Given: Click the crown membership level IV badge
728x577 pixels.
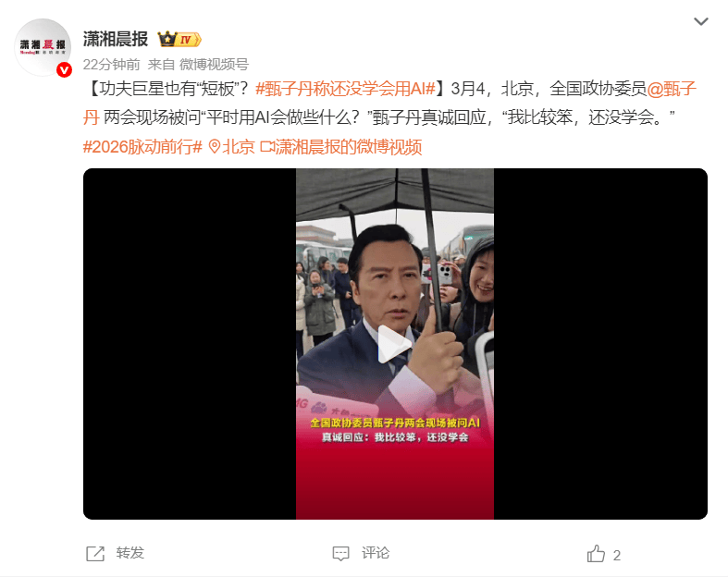Looking at the screenshot, I should pyautogui.click(x=179, y=40).
